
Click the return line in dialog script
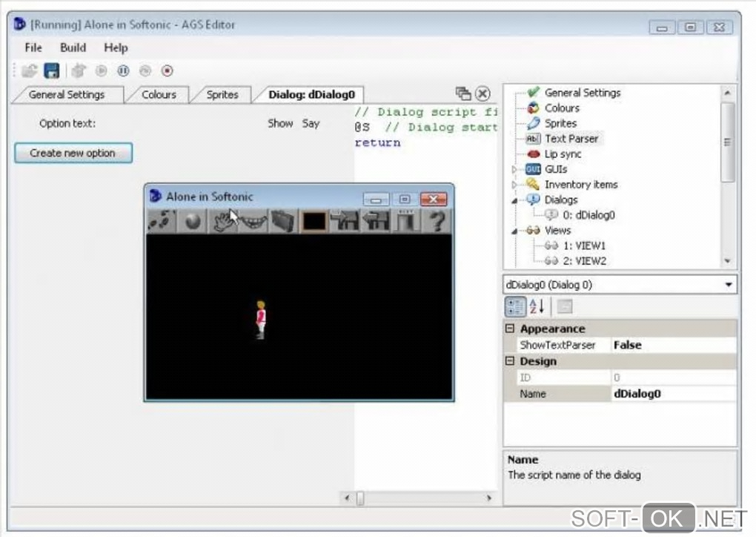coord(377,143)
